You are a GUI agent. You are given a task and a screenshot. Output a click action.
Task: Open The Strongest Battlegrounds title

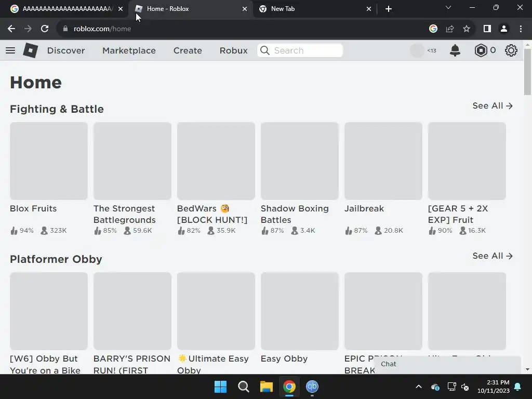click(125, 214)
